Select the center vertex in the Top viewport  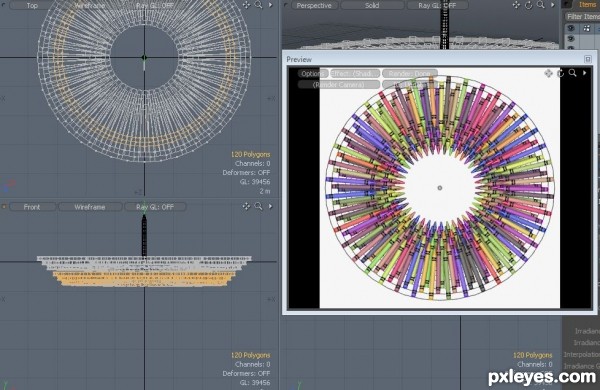pyautogui.click(x=144, y=57)
